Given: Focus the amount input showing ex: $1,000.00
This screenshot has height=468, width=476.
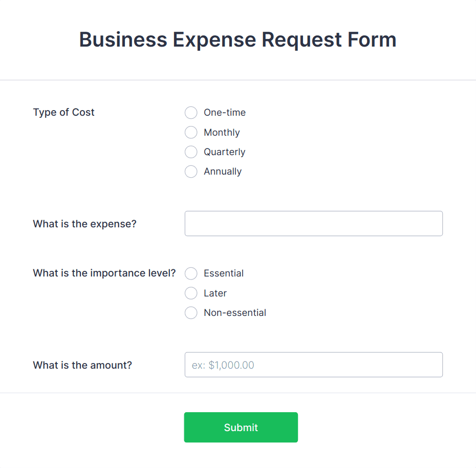Looking at the screenshot, I should (313, 365).
